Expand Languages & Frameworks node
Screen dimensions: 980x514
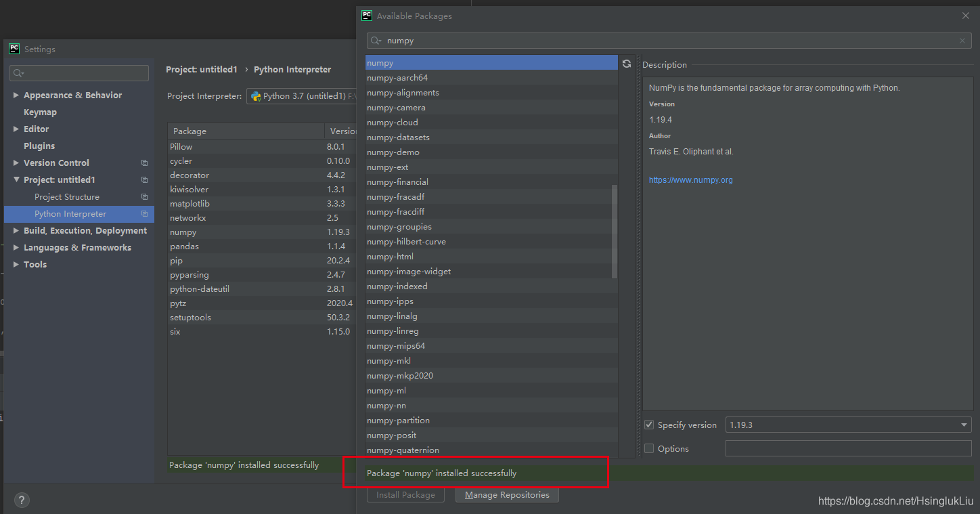pos(16,248)
